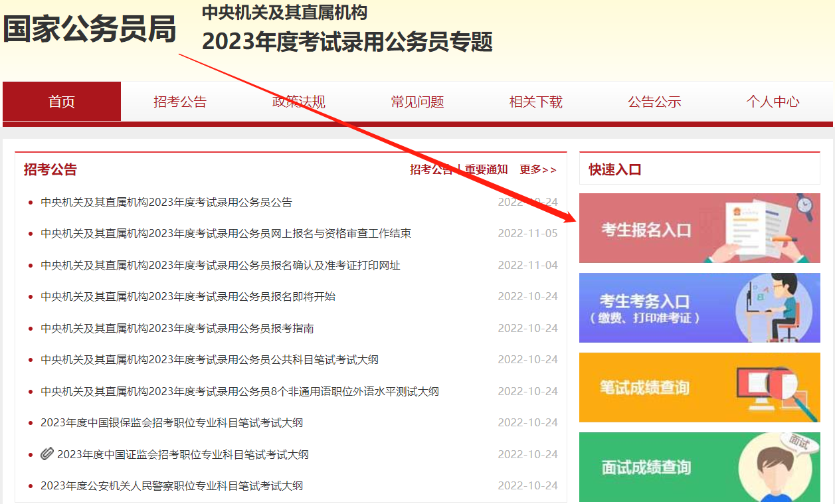Open the 个人中心 personal center tab
Screen dimensions: 835x504
pos(773,101)
